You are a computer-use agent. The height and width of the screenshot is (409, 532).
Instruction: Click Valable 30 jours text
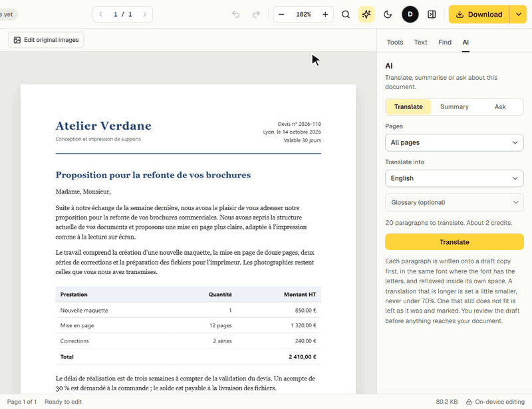point(302,140)
